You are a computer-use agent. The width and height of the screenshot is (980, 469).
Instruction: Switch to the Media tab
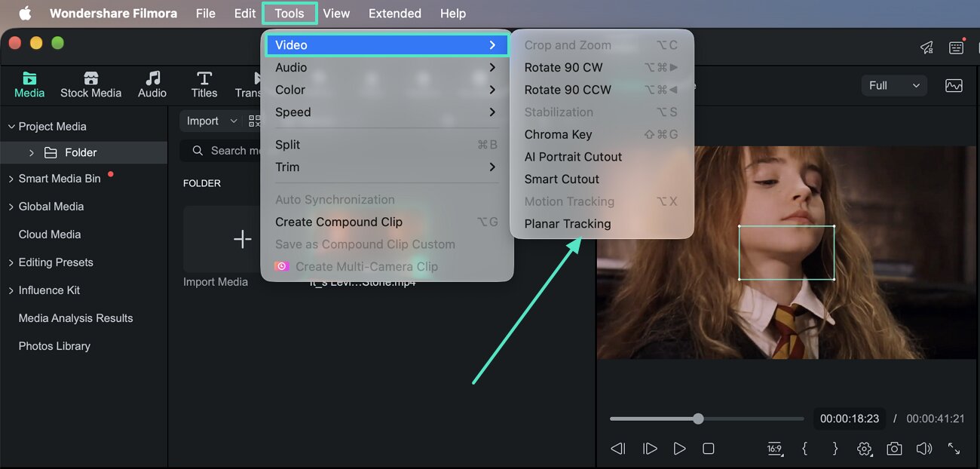(29, 84)
